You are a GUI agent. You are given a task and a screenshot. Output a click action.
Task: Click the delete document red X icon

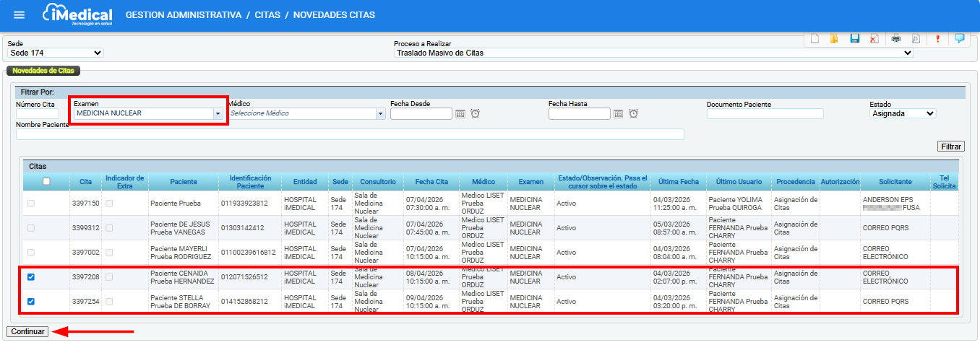pyautogui.click(x=874, y=39)
